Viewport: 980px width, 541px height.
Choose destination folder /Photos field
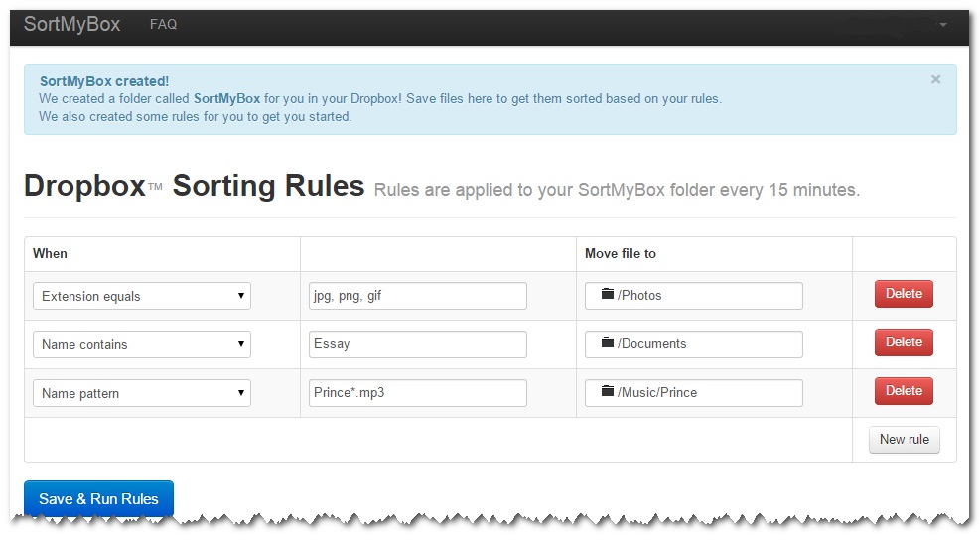(x=694, y=296)
